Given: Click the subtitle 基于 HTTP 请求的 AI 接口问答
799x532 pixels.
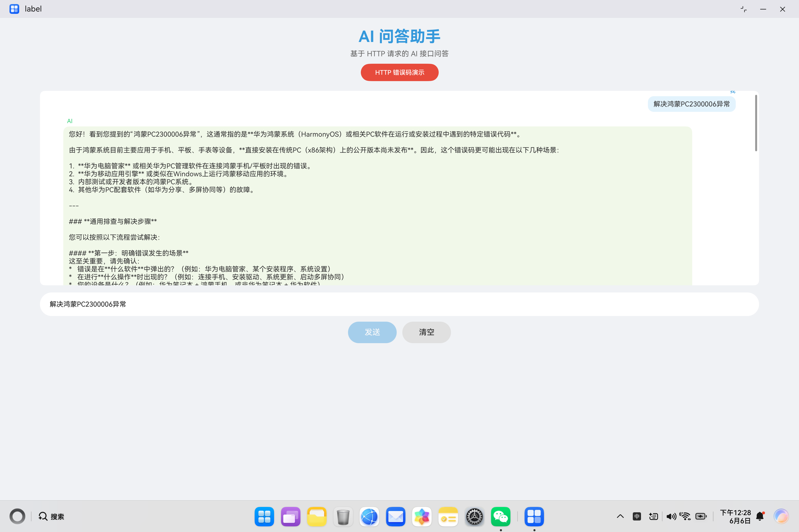Looking at the screenshot, I should point(399,53).
